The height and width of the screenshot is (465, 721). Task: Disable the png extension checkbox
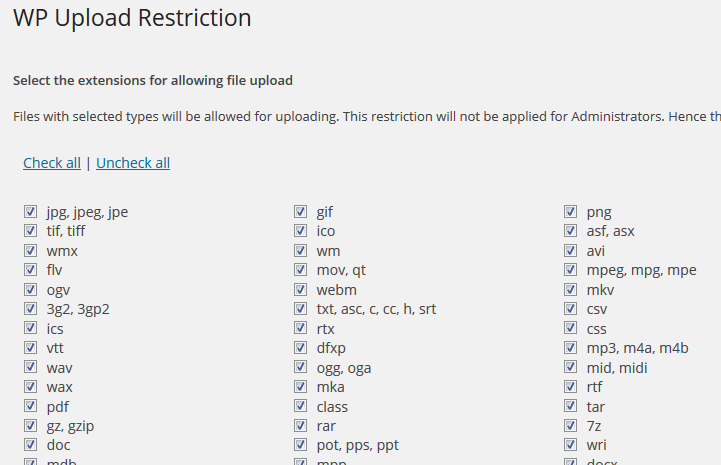[x=570, y=212]
